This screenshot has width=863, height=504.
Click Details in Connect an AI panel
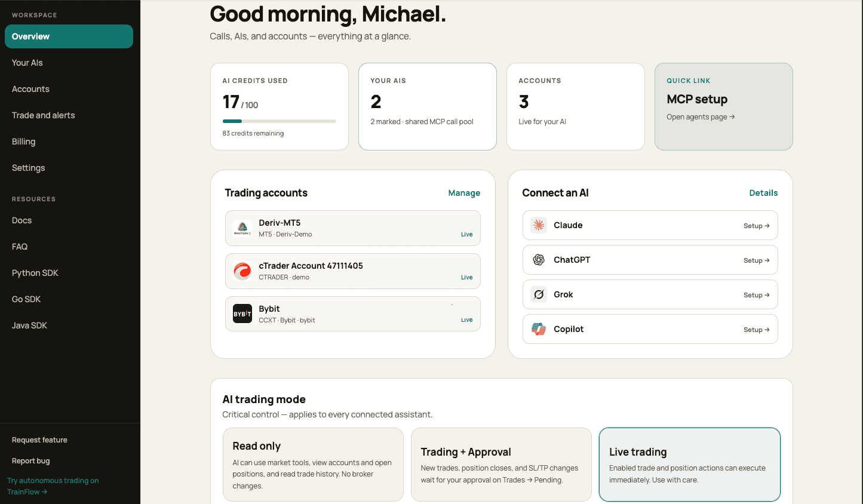763,193
